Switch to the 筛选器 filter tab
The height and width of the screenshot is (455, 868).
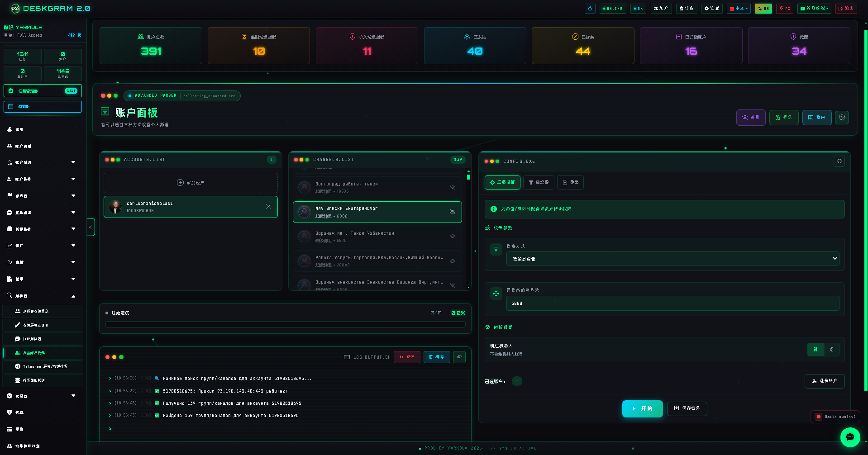coord(539,182)
